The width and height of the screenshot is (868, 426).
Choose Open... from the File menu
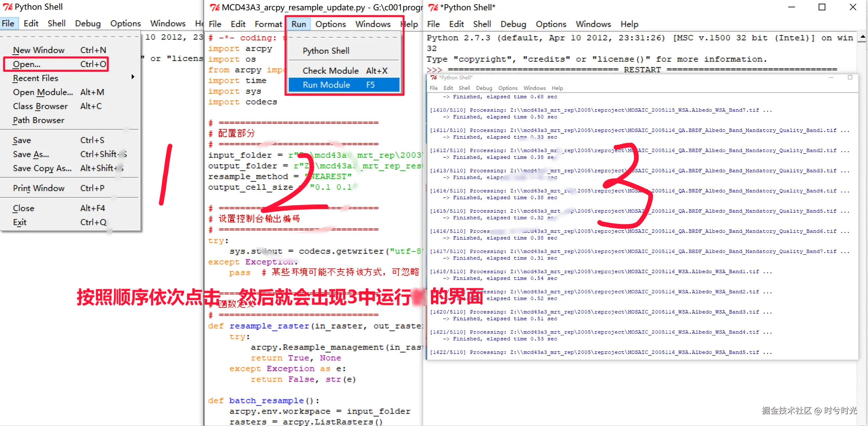(26, 64)
